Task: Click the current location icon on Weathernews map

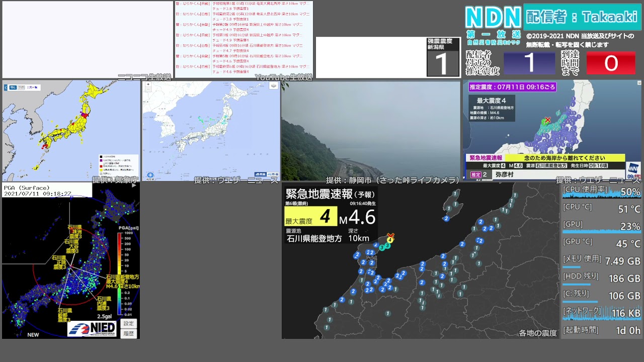Action: coord(150,175)
